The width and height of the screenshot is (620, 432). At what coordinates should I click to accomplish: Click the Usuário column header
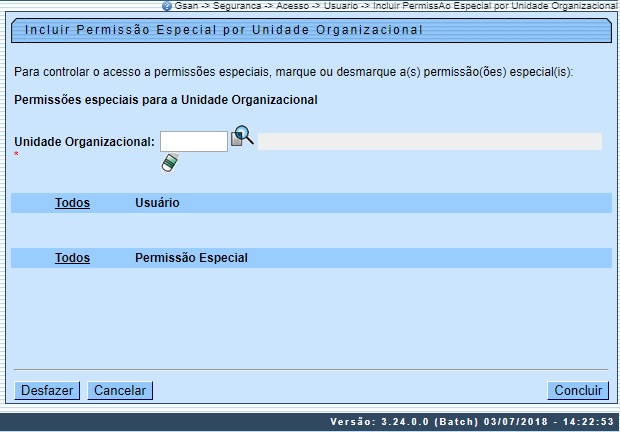157,203
